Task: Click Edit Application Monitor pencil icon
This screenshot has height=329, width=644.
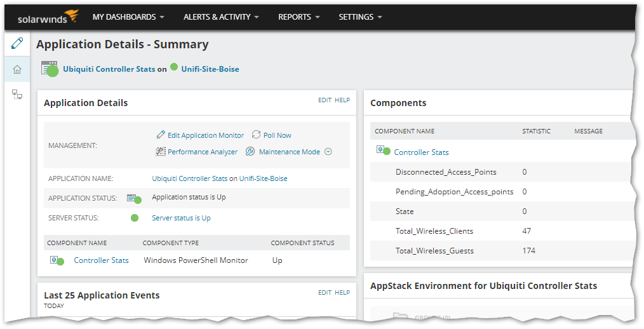Action: point(161,135)
